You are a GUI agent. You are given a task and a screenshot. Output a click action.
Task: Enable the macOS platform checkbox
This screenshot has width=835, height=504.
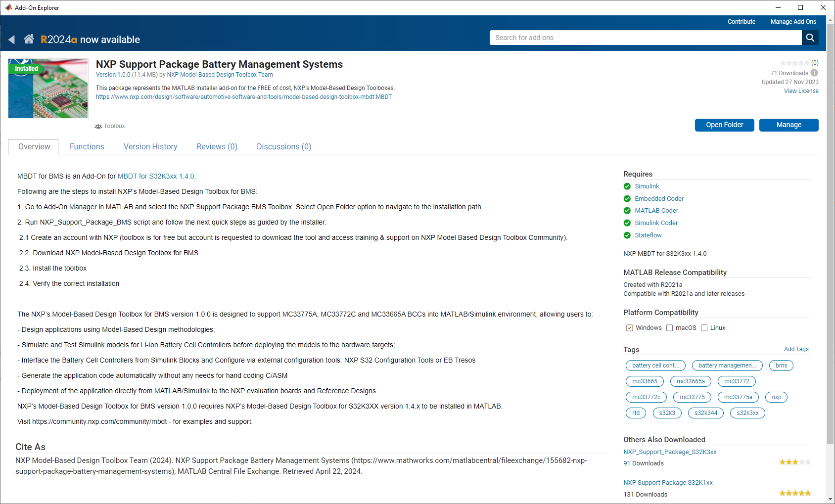pos(669,327)
